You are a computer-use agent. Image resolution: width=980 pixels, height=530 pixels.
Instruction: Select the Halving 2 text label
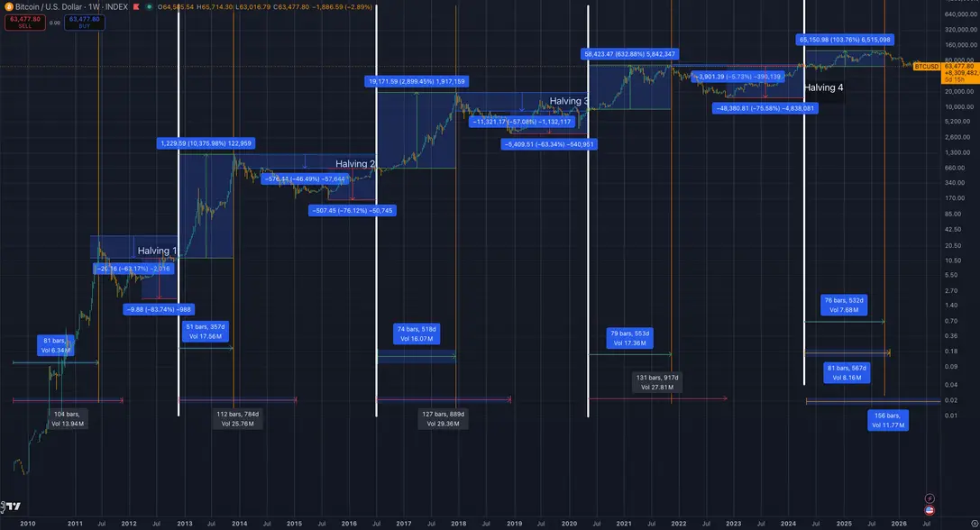(x=355, y=164)
